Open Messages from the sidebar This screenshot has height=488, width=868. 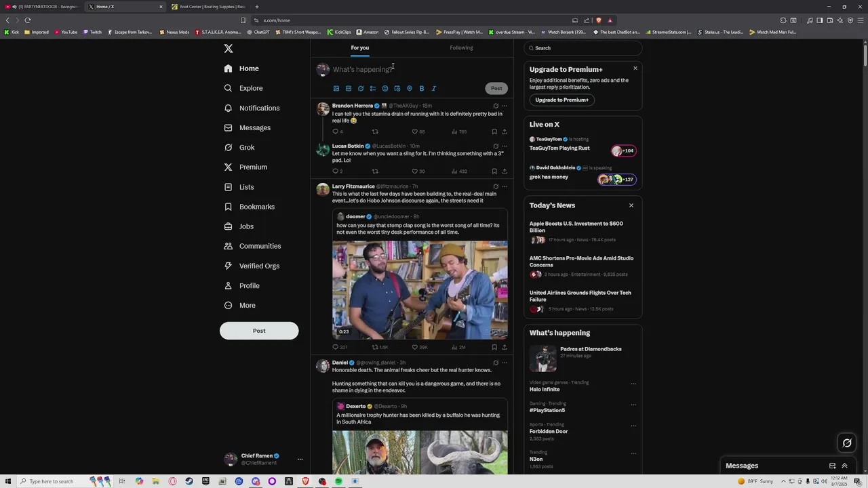click(248, 127)
